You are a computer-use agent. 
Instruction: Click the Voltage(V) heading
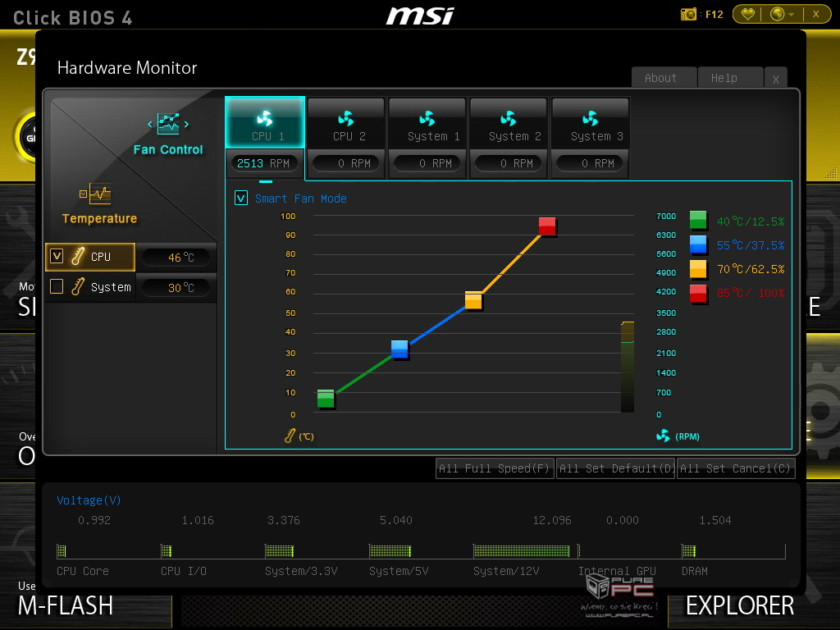pyautogui.click(x=89, y=500)
